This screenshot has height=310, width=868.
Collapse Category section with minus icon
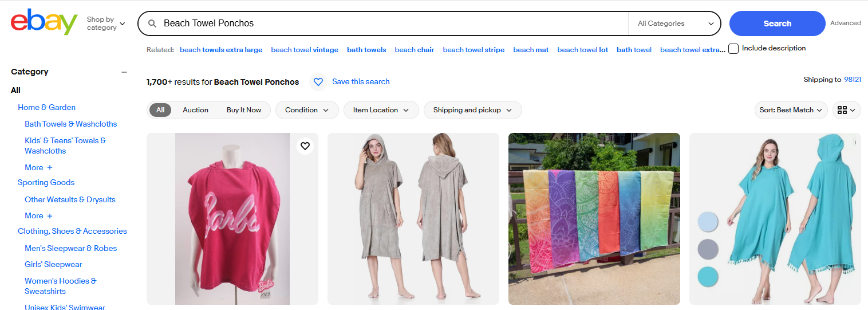tap(124, 72)
